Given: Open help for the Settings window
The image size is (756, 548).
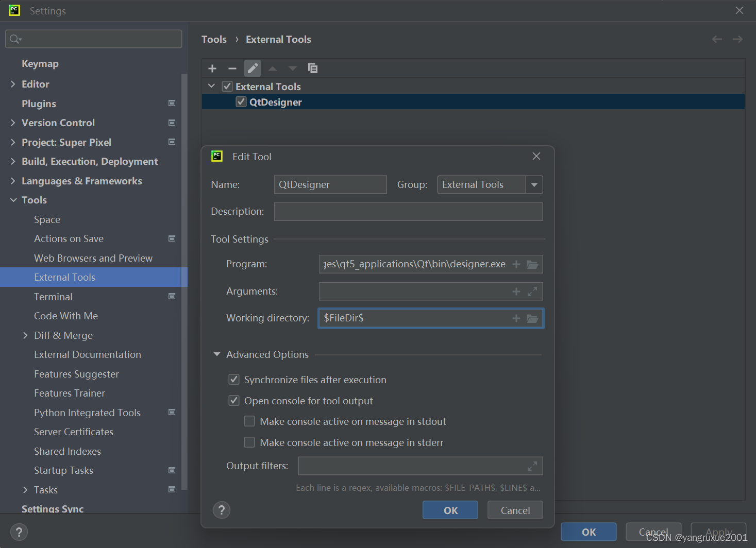Looking at the screenshot, I should click(19, 532).
